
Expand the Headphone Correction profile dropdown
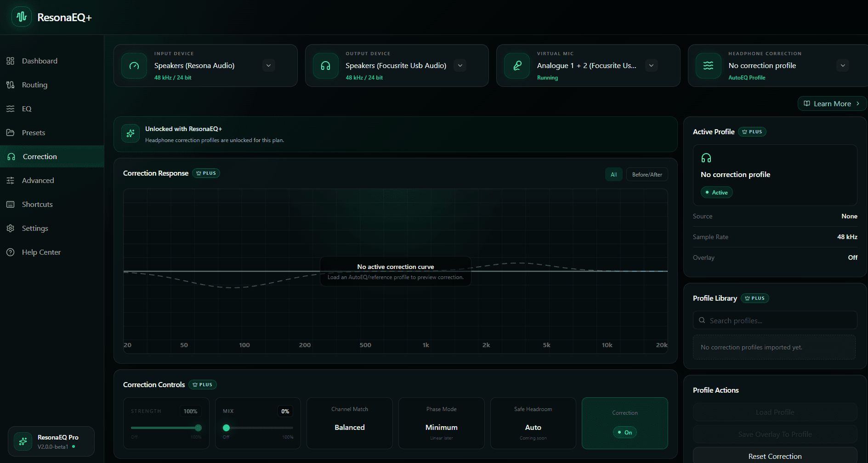[x=843, y=65]
